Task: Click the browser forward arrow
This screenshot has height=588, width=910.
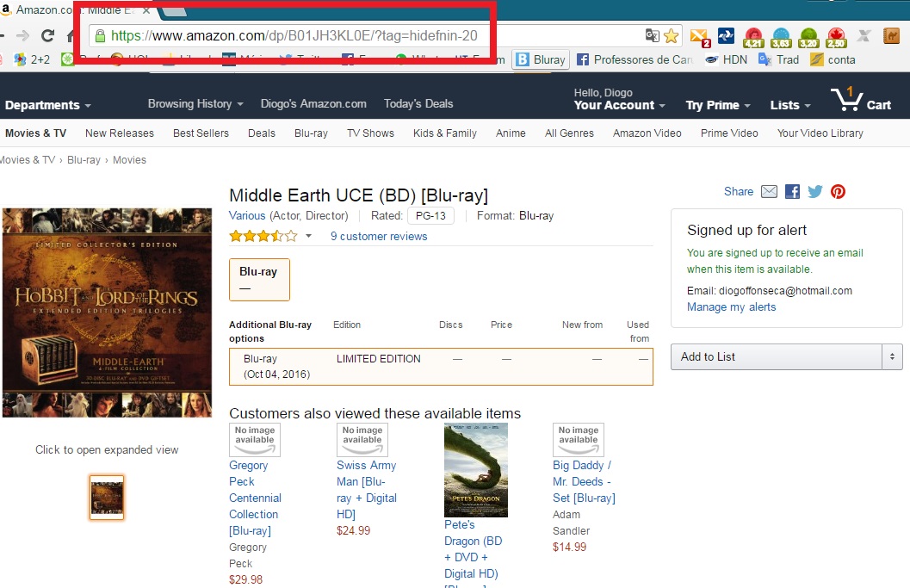Action: 22,36
